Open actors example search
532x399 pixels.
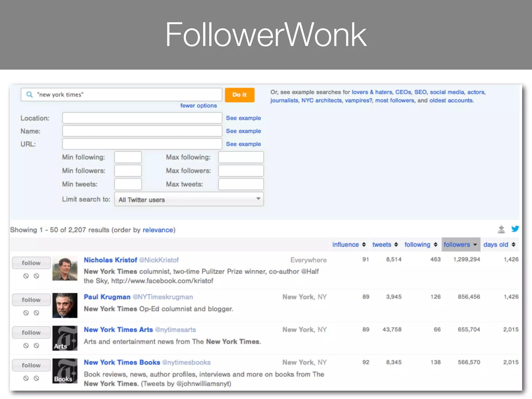pyautogui.click(x=476, y=92)
